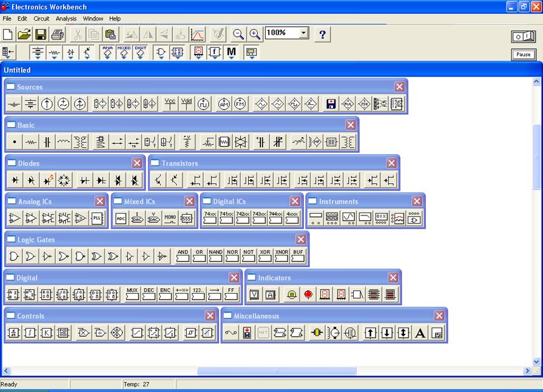Open the Edit menu
This screenshot has width=543, height=392.
click(x=22, y=19)
